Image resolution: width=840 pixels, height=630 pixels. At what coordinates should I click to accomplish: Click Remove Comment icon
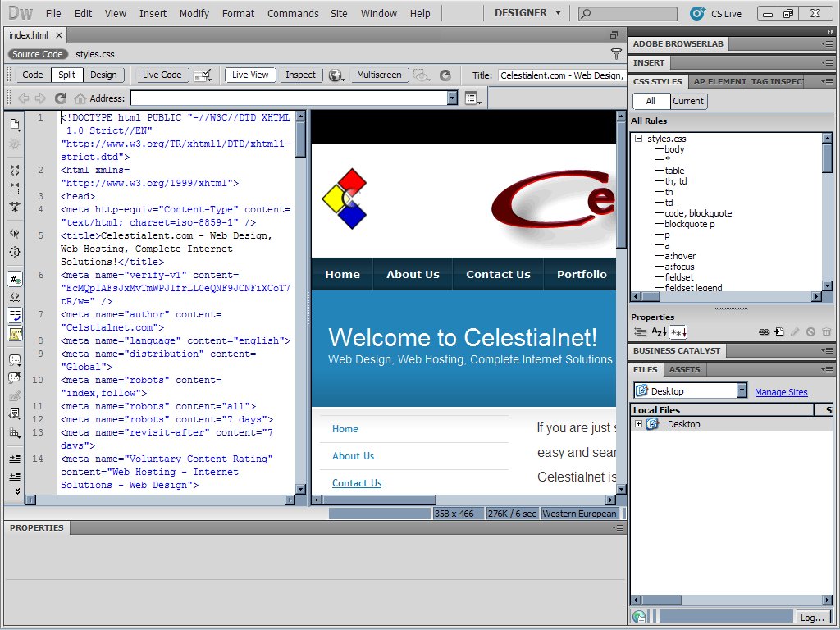tap(15, 377)
